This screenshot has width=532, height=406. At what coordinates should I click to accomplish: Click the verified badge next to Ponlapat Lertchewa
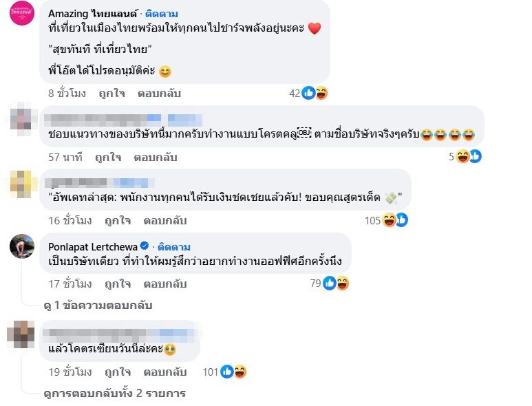pyautogui.click(x=145, y=246)
